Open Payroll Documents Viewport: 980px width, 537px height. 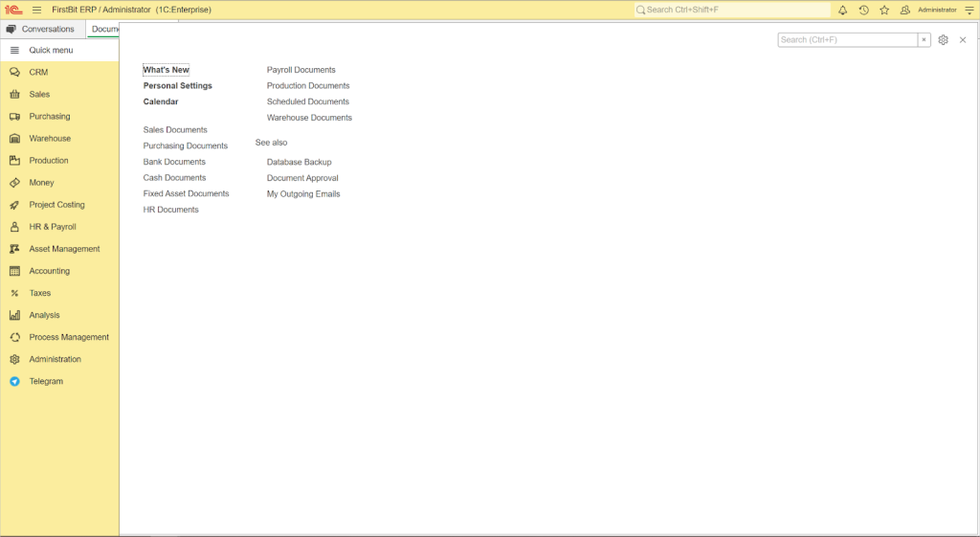pos(301,70)
